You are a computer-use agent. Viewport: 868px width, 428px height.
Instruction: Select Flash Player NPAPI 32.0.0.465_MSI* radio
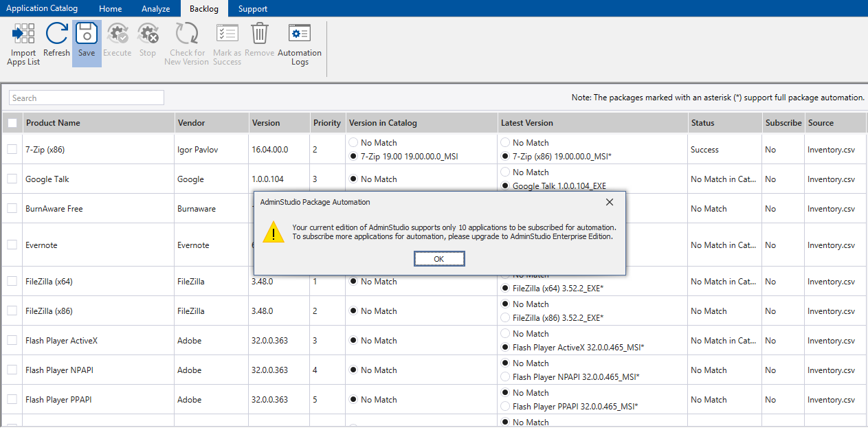(506, 376)
